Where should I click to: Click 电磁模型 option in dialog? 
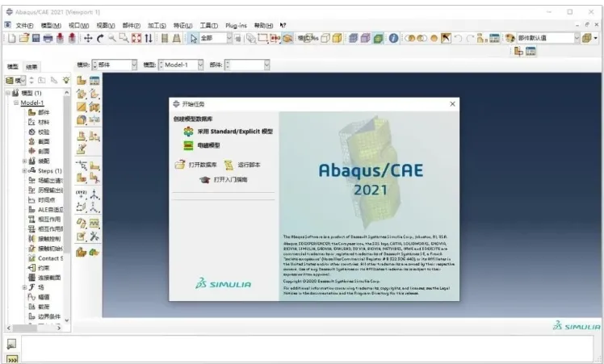click(208, 145)
